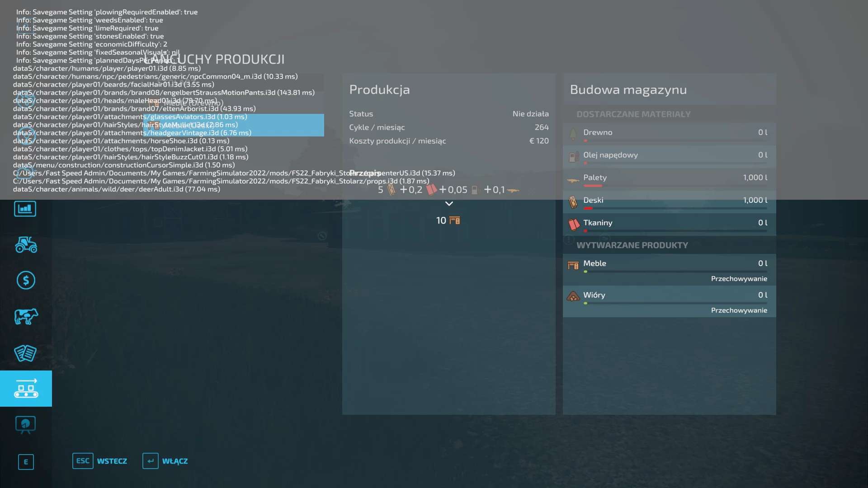Open the contracts papers sidebar page

(25, 353)
